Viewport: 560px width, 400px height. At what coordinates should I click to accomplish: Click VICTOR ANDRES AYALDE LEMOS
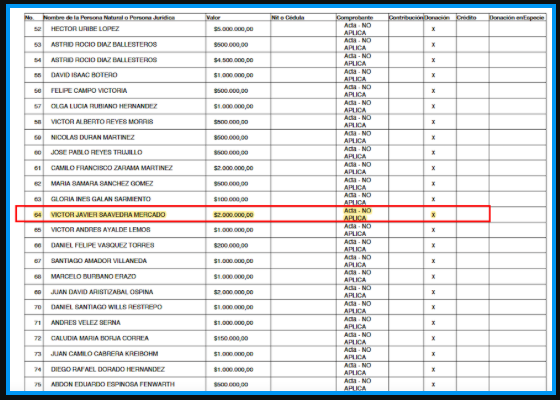pos(101,230)
